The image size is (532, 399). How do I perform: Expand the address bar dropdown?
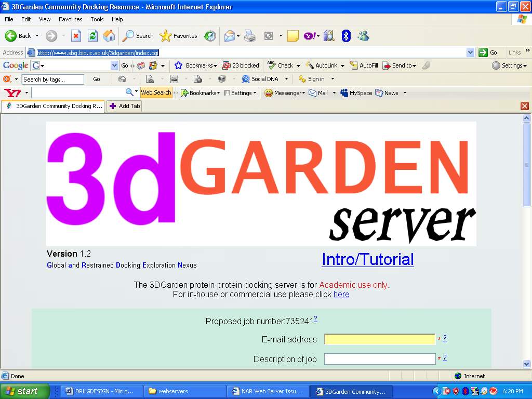coord(470,52)
